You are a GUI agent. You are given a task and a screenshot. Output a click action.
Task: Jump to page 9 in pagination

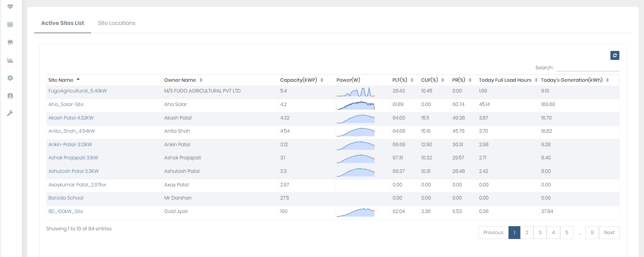coord(592,232)
